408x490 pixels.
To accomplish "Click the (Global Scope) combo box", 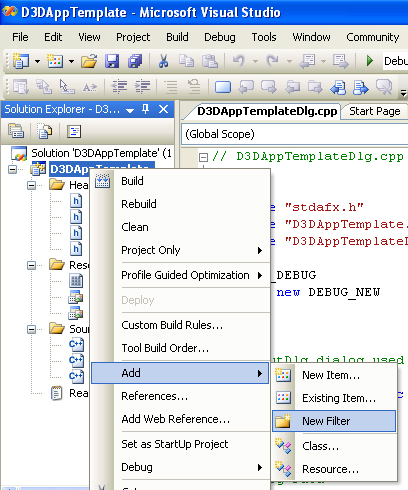I will click(x=295, y=134).
